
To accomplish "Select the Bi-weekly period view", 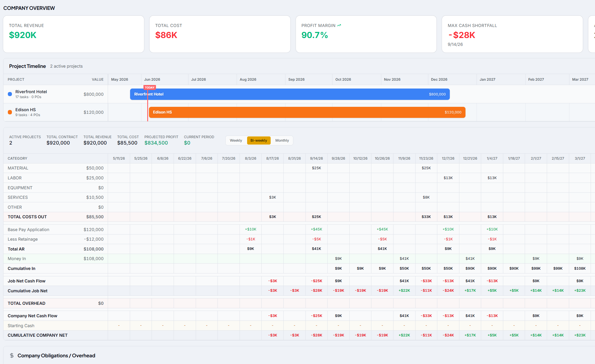I will (259, 140).
